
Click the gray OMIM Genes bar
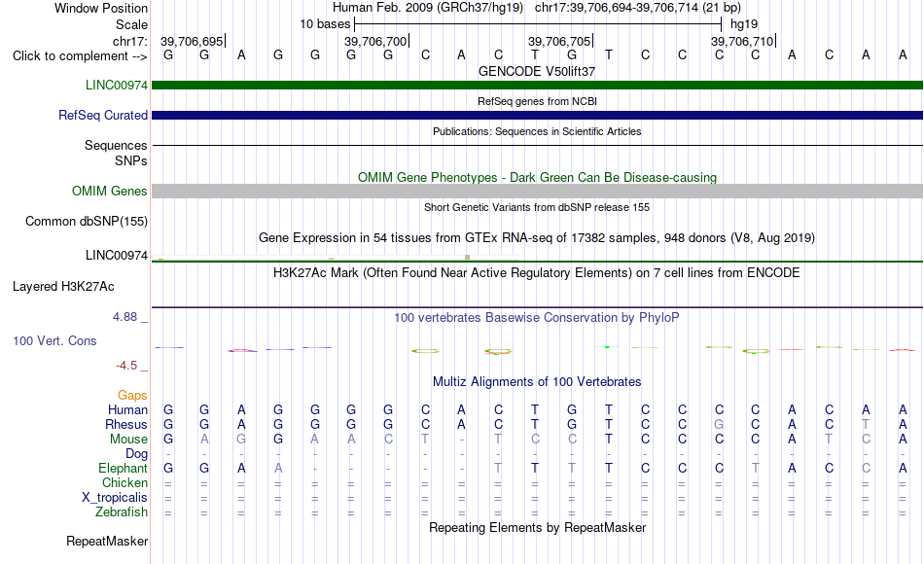[x=537, y=191]
